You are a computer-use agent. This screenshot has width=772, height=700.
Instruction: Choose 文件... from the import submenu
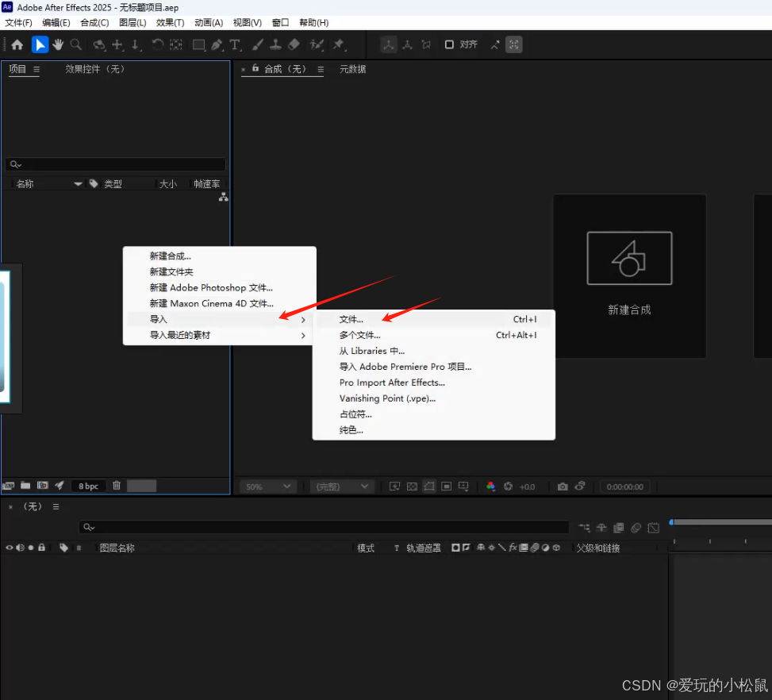coord(434,319)
